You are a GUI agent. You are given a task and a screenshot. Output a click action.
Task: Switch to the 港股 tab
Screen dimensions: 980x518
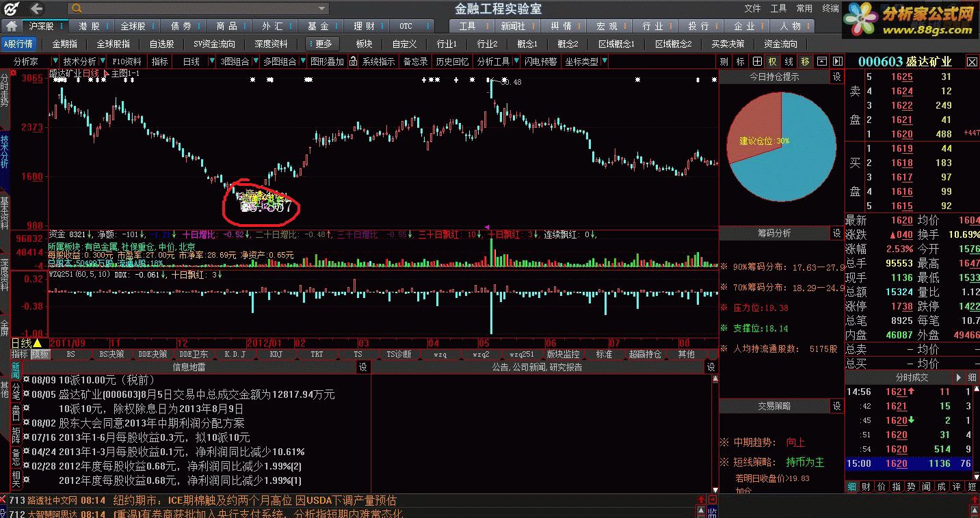[x=90, y=27]
